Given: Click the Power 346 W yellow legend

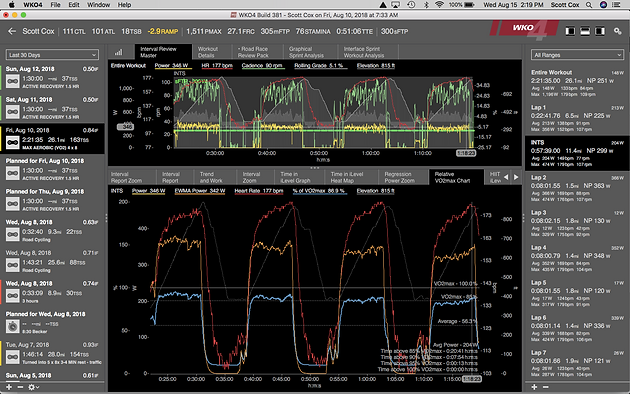Looking at the screenshot, I should coord(171,65).
